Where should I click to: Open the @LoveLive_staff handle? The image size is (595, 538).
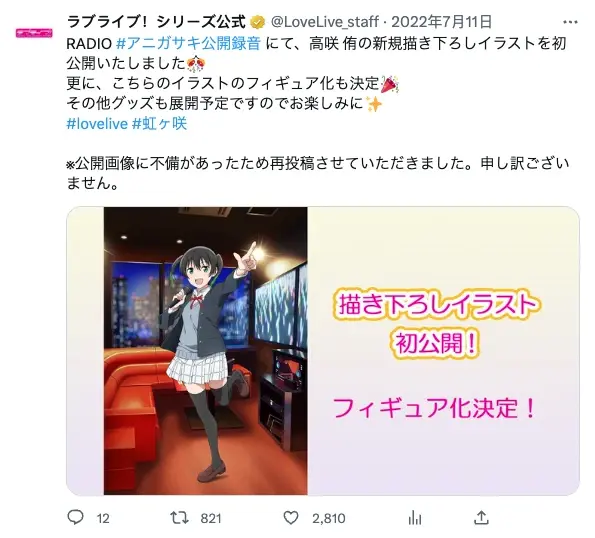(325, 22)
